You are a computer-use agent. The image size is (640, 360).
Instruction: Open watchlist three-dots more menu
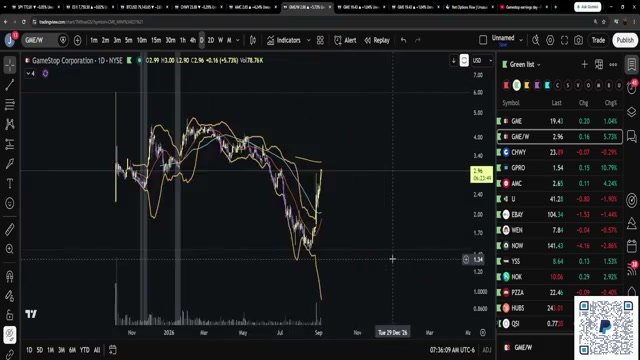coord(613,64)
